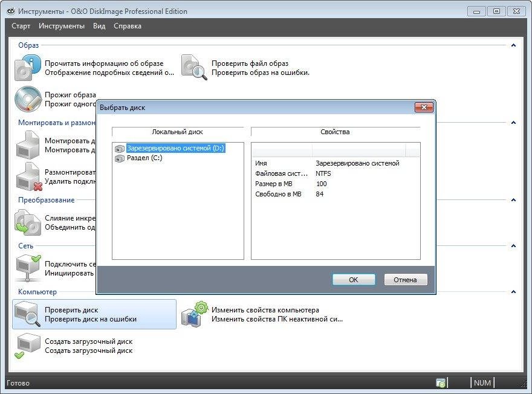
Task: Click the Локальный диск column header
Action: pyautogui.click(x=178, y=132)
